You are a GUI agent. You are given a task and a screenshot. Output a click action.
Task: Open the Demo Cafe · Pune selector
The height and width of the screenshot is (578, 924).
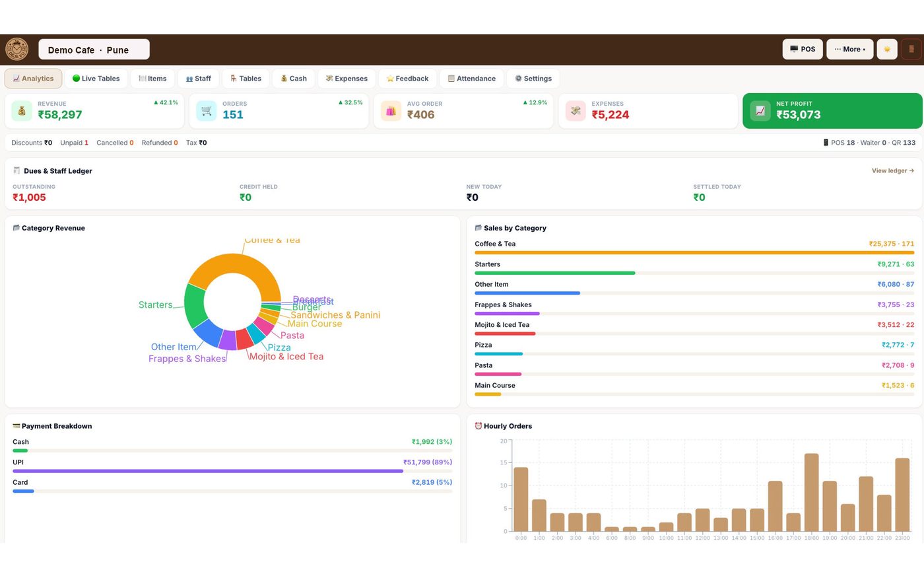[94, 50]
